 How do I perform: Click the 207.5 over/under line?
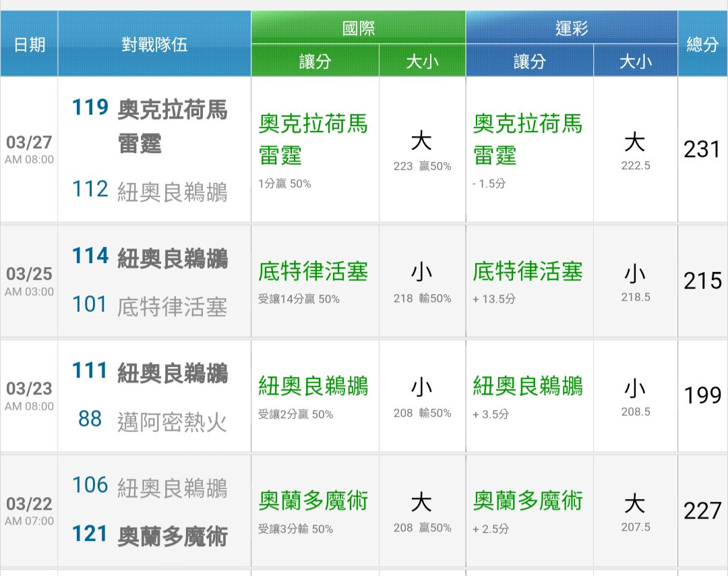pyautogui.click(x=636, y=527)
